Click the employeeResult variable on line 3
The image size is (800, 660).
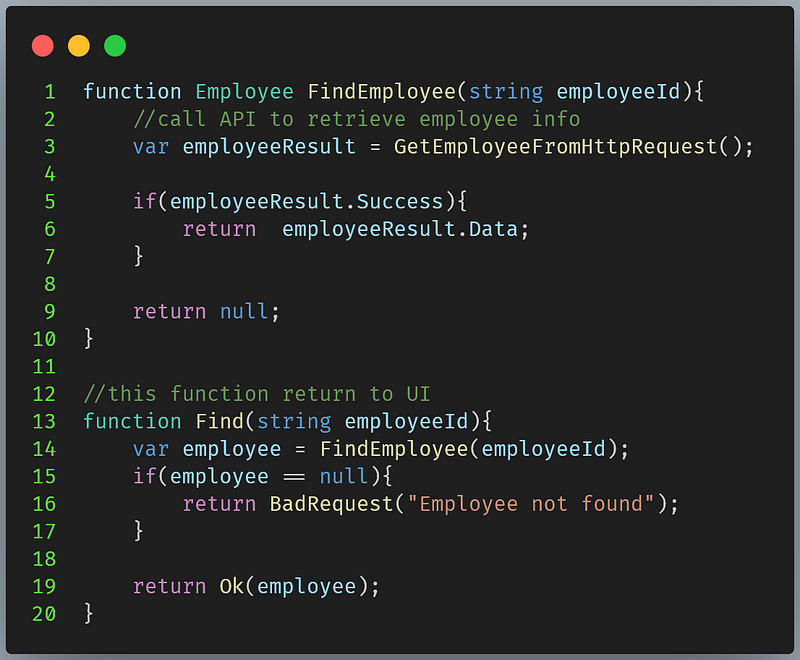tap(269, 147)
